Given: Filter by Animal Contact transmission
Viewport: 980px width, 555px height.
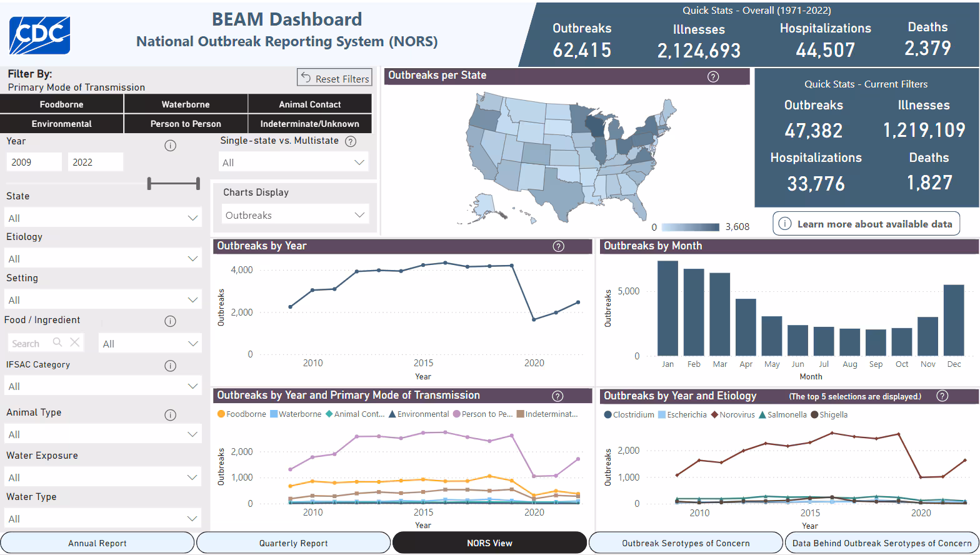Looking at the screenshot, I should [310, 104].
